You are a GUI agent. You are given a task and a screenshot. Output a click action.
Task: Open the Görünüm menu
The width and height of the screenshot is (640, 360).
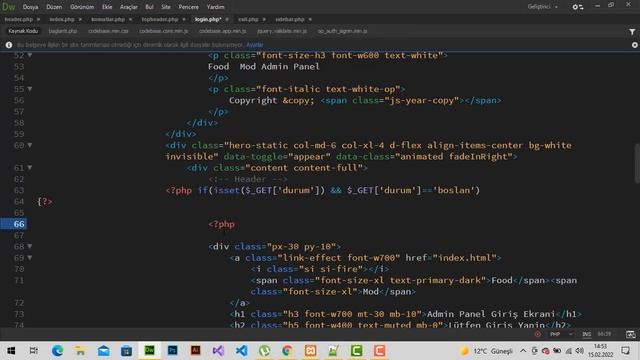pos(82,7)
